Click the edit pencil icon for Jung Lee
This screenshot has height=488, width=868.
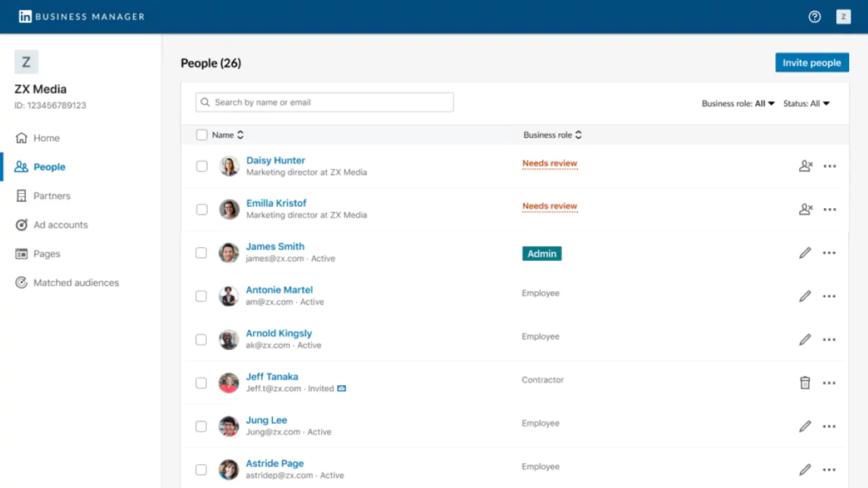(x=805, y=426)
